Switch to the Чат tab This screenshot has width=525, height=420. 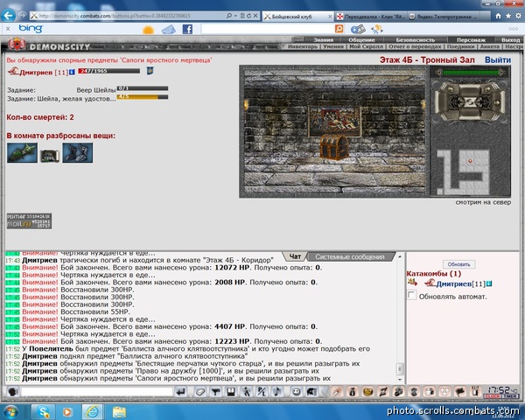click(295, 256)
